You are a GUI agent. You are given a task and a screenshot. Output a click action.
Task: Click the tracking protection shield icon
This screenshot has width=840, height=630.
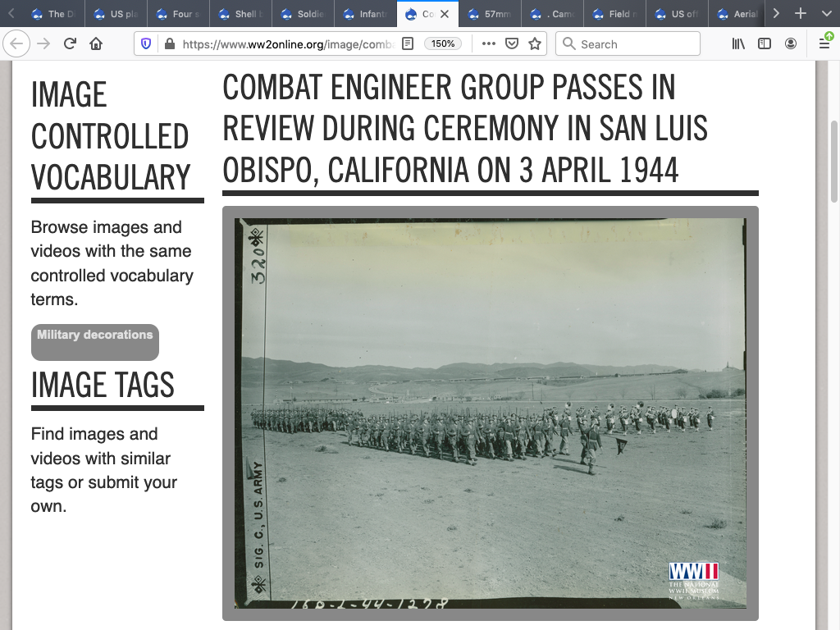(147, 44)
